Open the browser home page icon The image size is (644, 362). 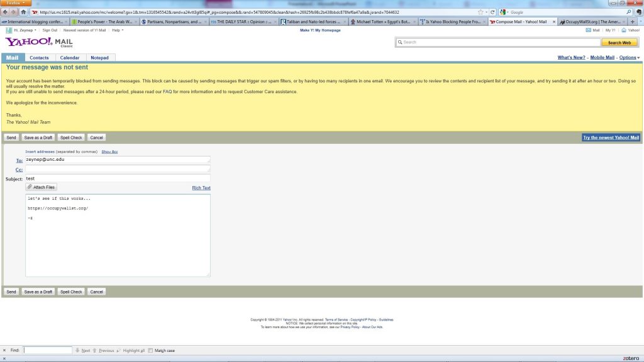(23, 13)
